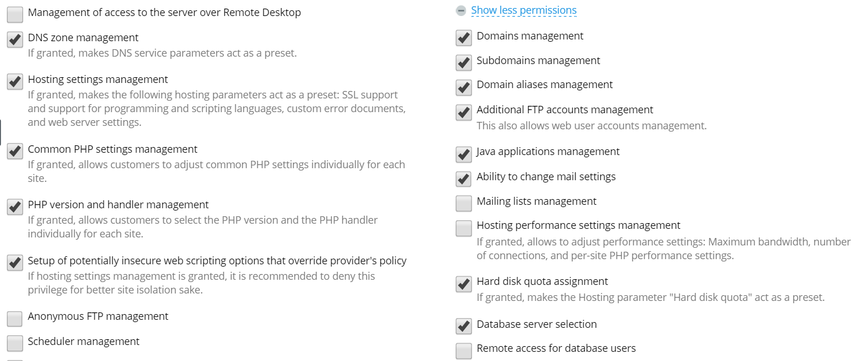Uncheck Additional FTP accounts management
This screenshot has height=361, width=868.
pyautogui.click(x=463, y=112)
